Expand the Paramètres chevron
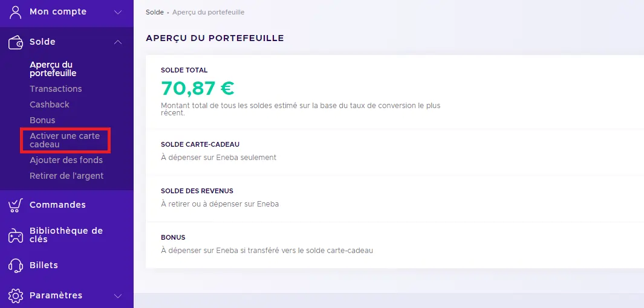 118,296
